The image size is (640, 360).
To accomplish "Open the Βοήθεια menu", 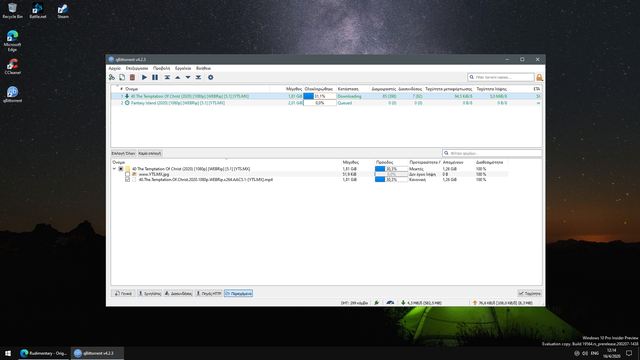I will tap(203, 68).
